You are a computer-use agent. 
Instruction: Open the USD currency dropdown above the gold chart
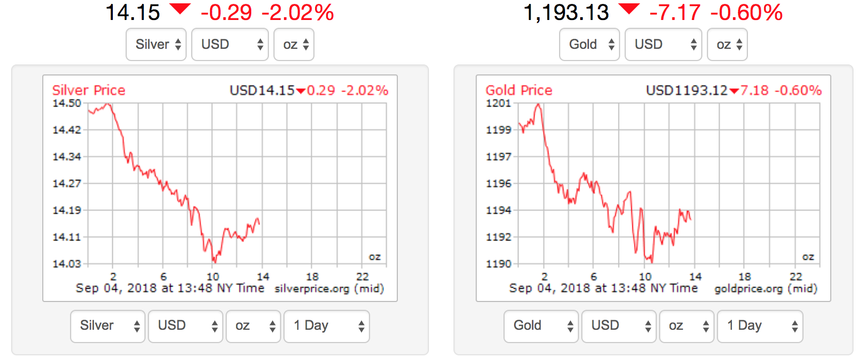[664, 44]
